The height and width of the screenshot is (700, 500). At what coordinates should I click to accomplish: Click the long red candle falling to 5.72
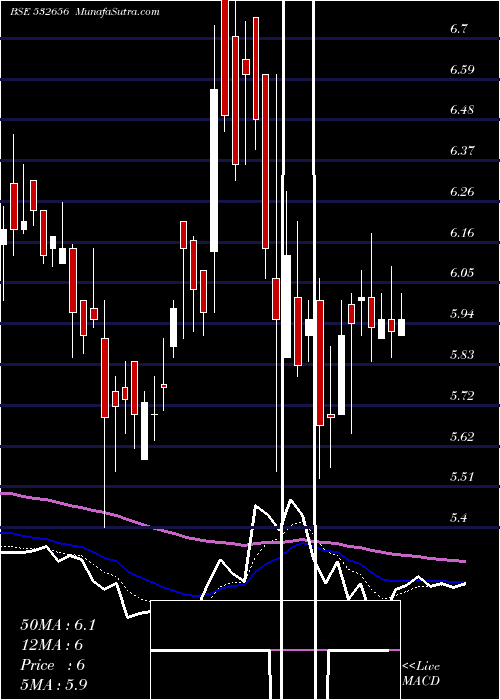coord(320,363)
